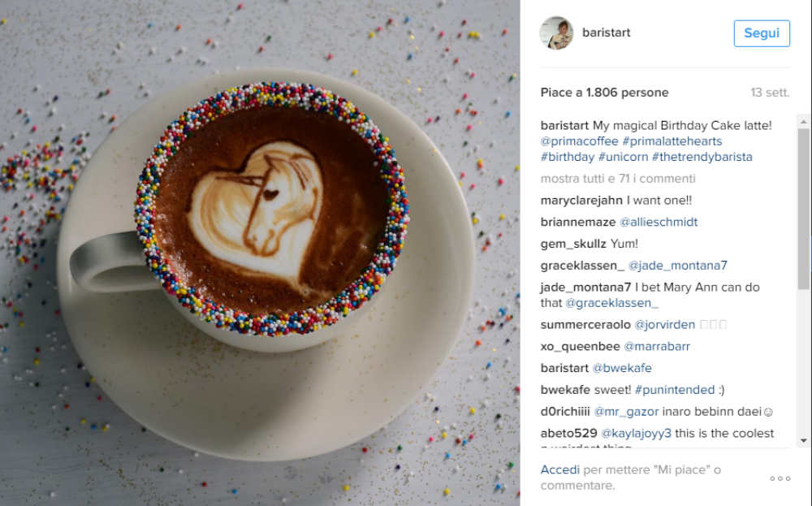Open baristart profile avatar picture
Screen dimensions: 812x506
pos(557,32)
